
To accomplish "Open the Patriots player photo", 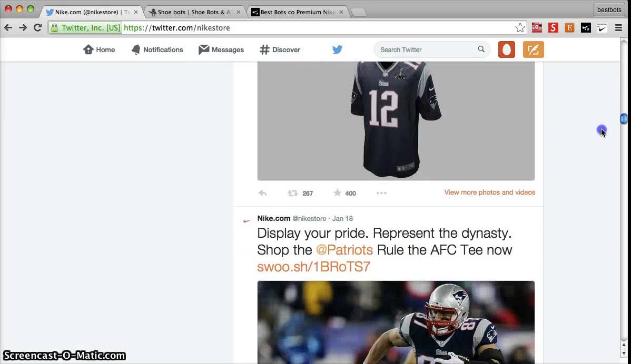I will point(396,322).
